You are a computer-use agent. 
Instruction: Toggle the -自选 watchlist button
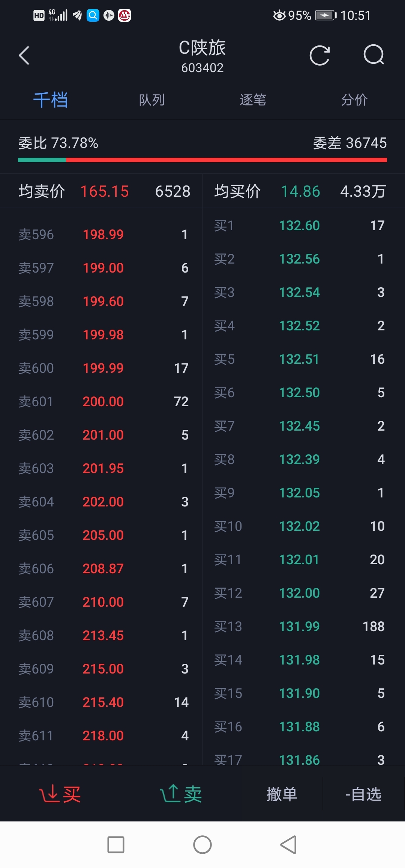point(363,794)
